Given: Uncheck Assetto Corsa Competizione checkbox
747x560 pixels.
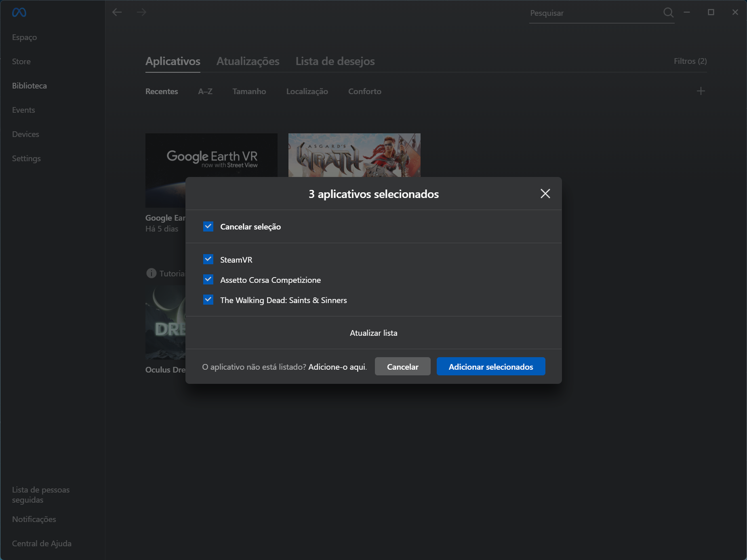Looking at the screenshot, I should pos(208,279).
